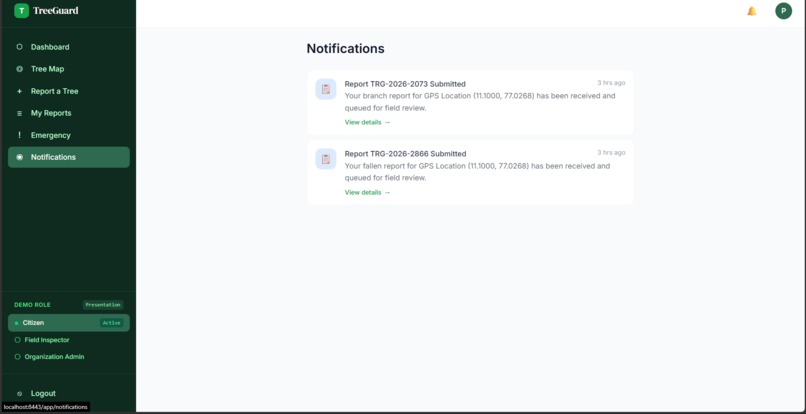Click the TreeGuard brand name
806x414 pixels.
point(56,11)
